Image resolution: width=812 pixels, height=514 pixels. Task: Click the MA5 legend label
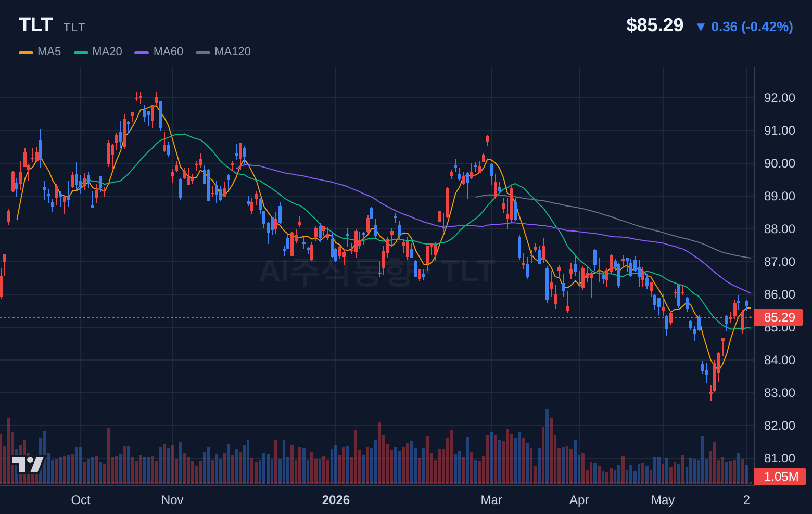(49, 52)
